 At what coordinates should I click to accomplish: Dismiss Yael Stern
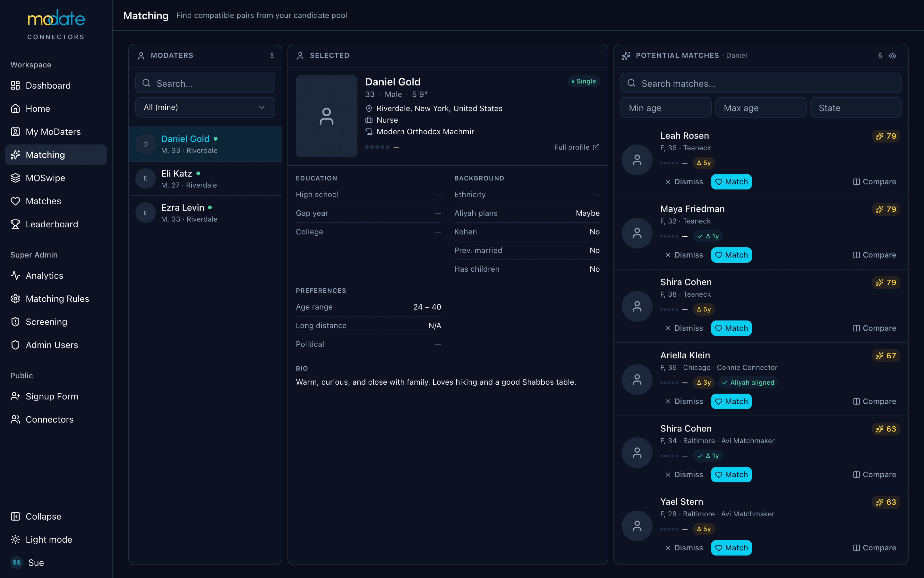click(683, 547)
